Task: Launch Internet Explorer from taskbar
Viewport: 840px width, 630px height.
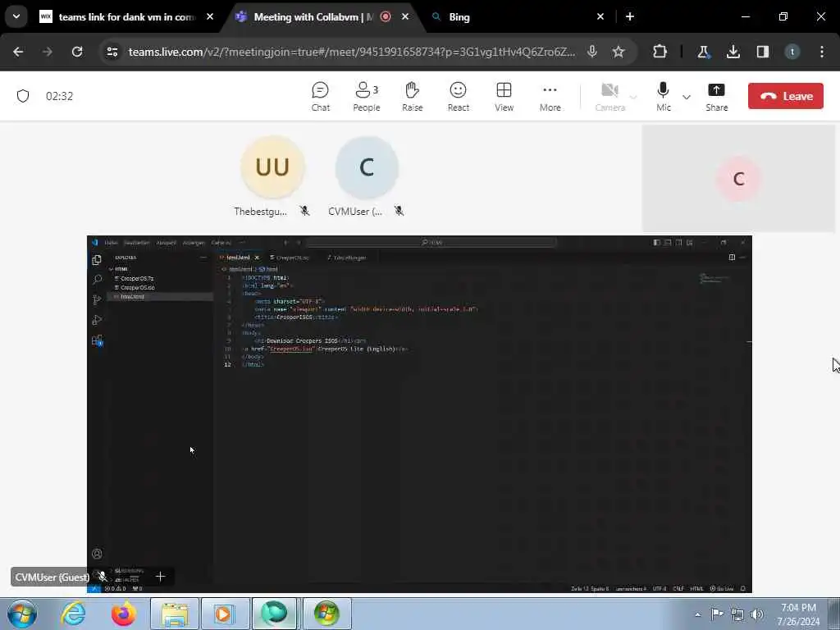Action: click(x=73, y=614)
